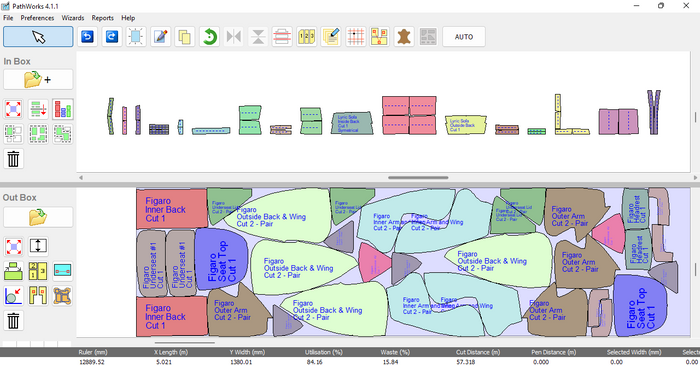The image size is (700, 366).
Task: Add files using In Box folder plus
Action: tap(38, 80)
